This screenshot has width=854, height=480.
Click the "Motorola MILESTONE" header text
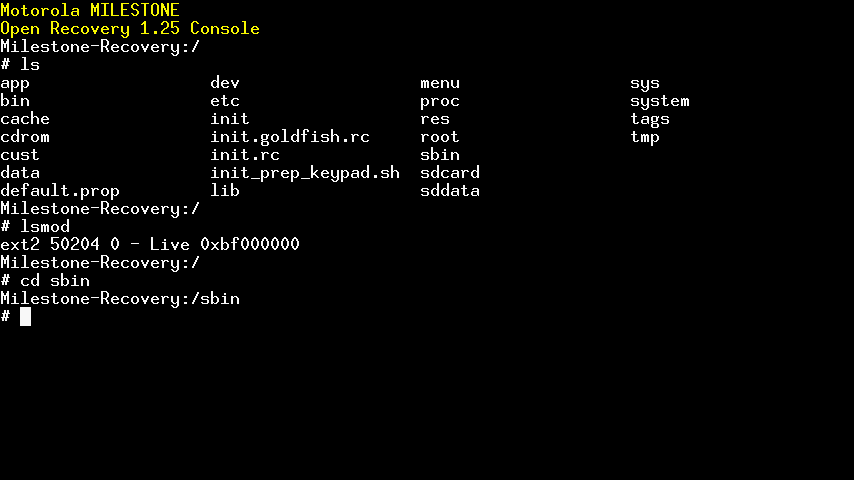click(90, 10)
